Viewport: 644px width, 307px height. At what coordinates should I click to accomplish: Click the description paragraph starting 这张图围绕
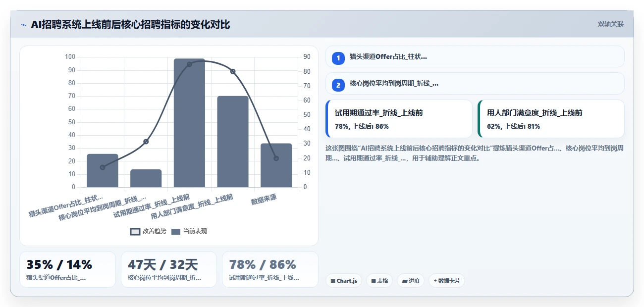(x=474, y=153)
